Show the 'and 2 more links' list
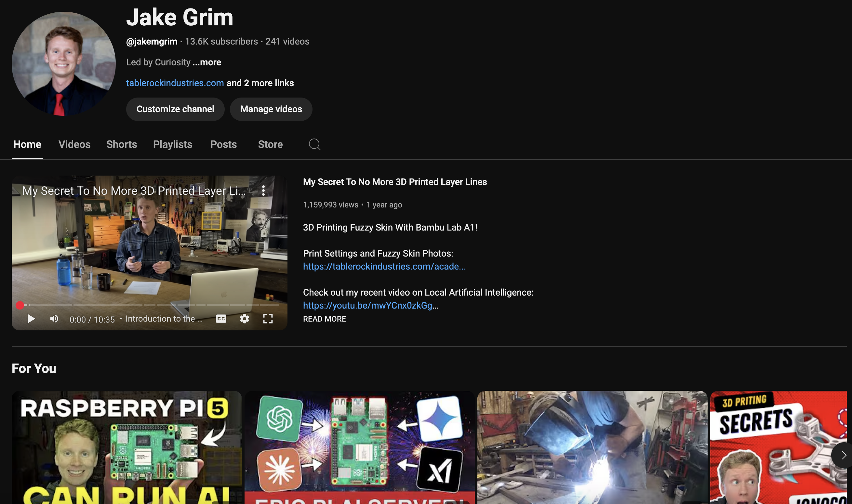Image resolution: width=852 pixels, height=504 pixels. click(x=260, y=83)
